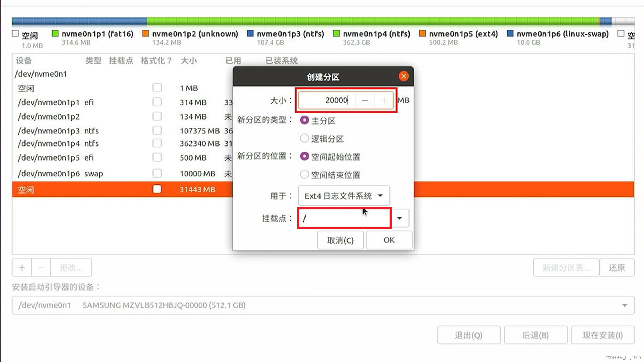Toggle format checkbox for nvme0n1p6 swap
The width and height of the screenshot is (644, 362).
click(x=157, y=173)
